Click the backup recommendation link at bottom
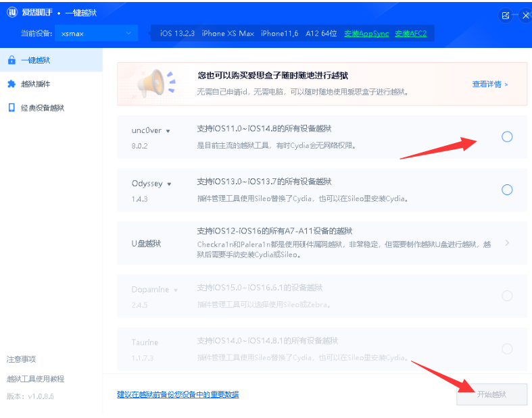This screenshot has width=532, height=418. [x=178, y=394]
